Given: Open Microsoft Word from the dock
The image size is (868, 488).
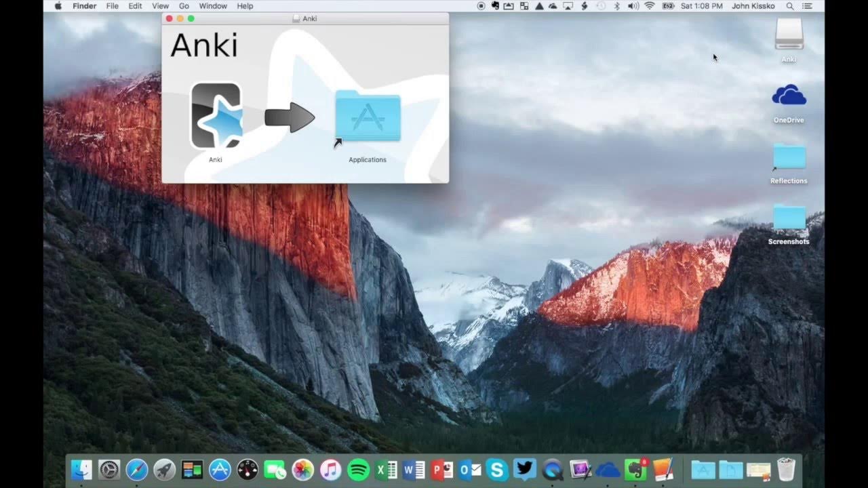Looking at the screenshot, I should [414, 469].
